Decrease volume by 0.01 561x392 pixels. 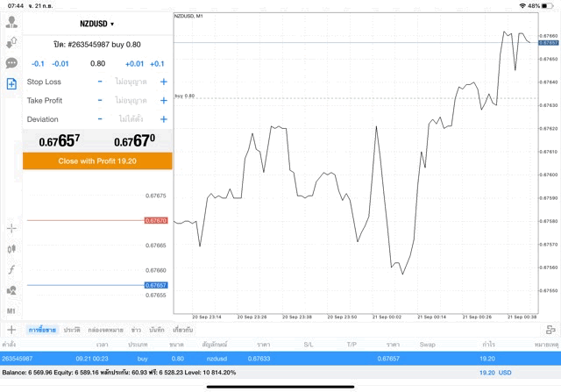pyautogui.click(x=60, y=64)
